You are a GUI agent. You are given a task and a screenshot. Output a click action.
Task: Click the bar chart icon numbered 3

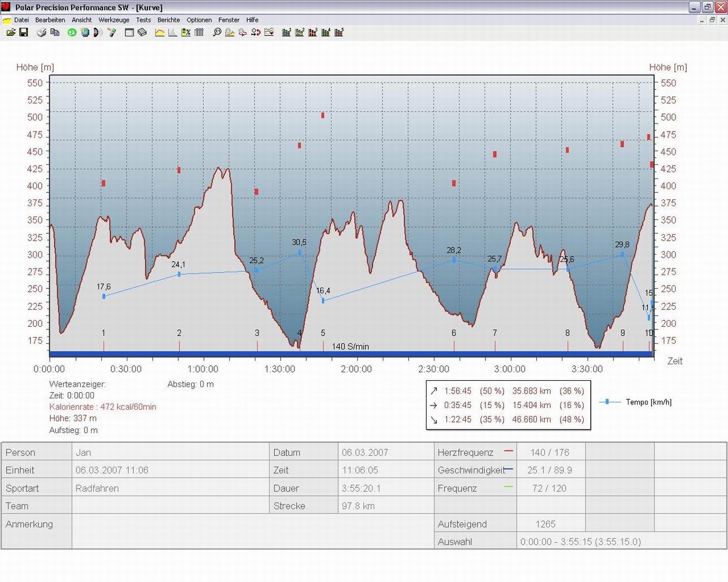312,32
